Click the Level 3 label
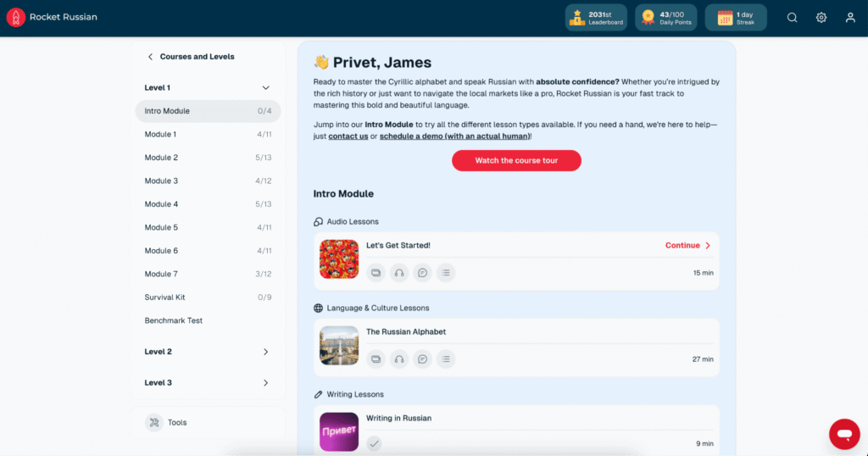Viewport: 868px width, 456px height. pos(159,383)
